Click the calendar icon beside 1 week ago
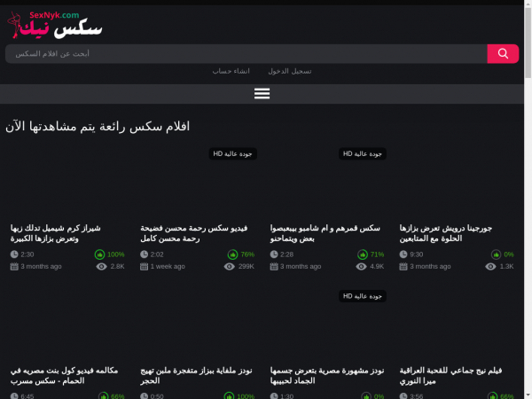This screenshot has width=532, height=399. tap(144, 266)
